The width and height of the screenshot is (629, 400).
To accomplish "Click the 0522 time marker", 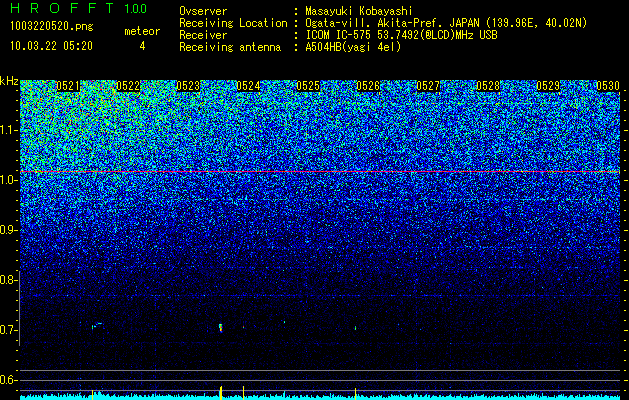I will click(x=128, y=86).
